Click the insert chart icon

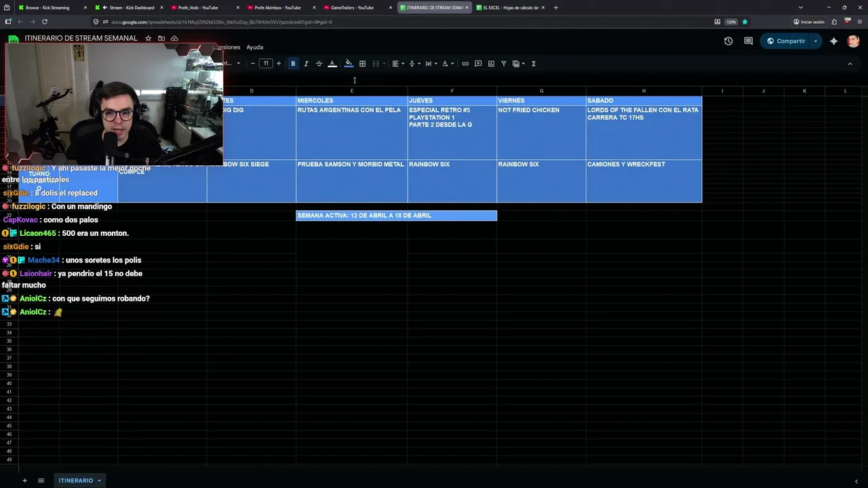[491, 64]
